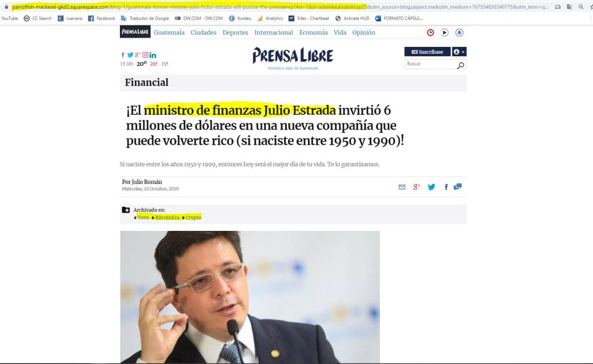Share article via the email envelope icon
Screen dimensions: 593x364
point(402,187)
